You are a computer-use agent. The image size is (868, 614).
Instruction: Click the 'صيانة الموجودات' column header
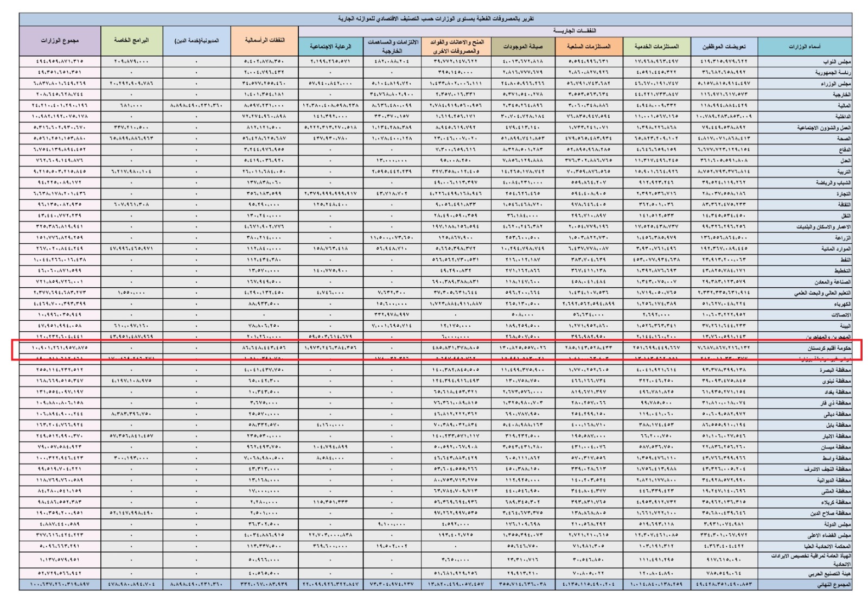coord(522,47)
